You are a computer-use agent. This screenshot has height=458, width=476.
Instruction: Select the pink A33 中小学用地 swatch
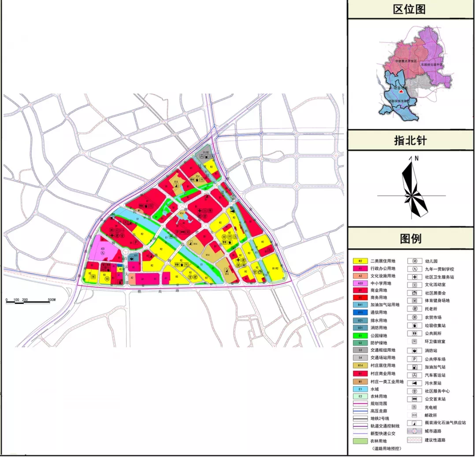click(361, 284)
